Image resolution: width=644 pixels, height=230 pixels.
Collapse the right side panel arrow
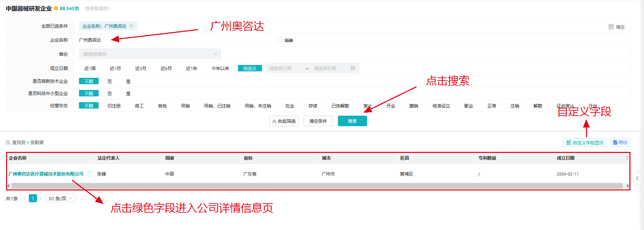tap(637, 178)
